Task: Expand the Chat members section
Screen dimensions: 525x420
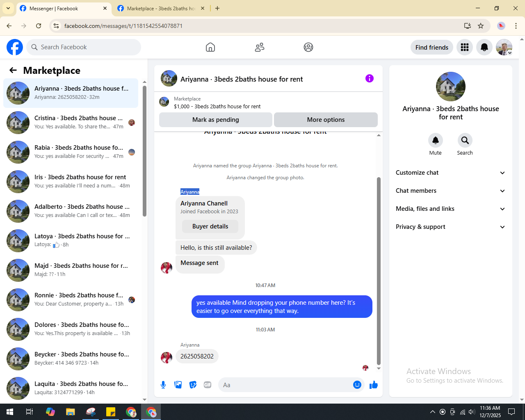Action: tap(450, 191)
